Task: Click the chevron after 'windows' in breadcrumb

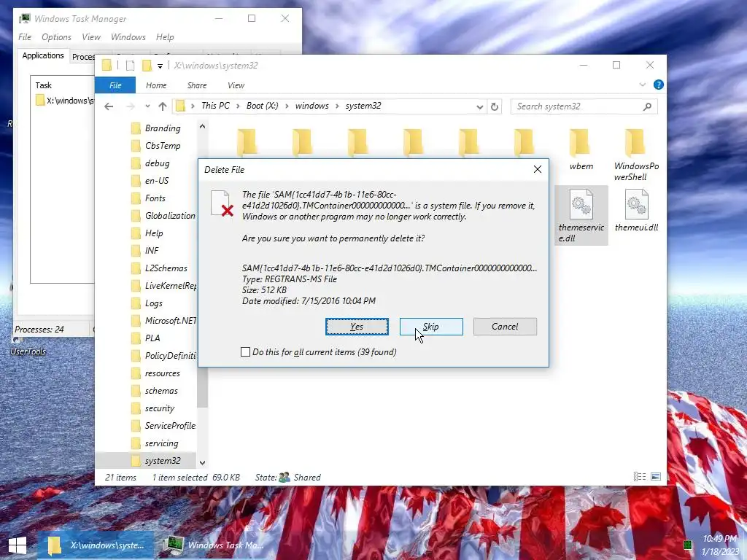Action: click(x=337, y=106)
